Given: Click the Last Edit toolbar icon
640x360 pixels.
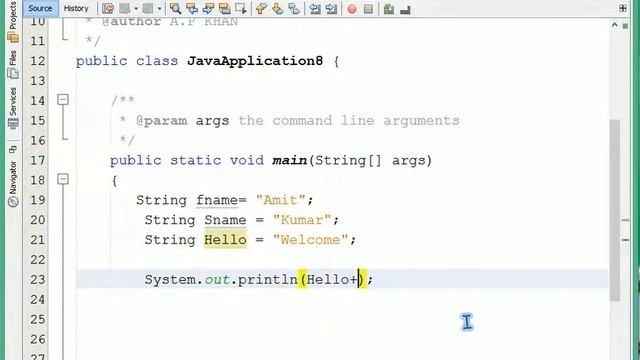Looking at the screenshot, I should point(108,9).
